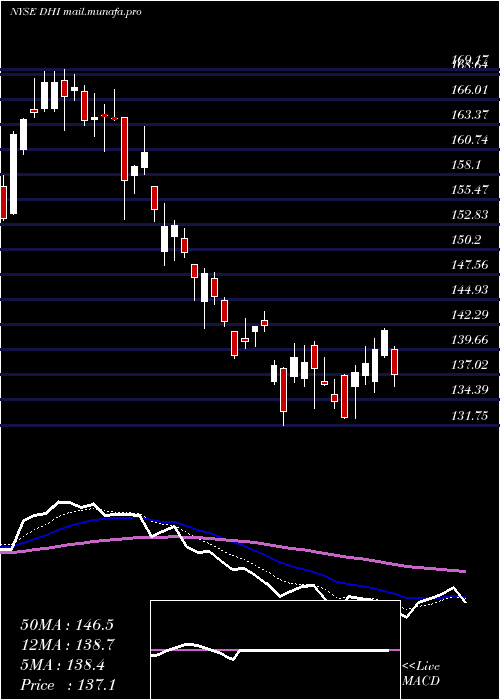Click the 158.1 price axis label
This screenshot has width=500, height=700.
point(466,165)
